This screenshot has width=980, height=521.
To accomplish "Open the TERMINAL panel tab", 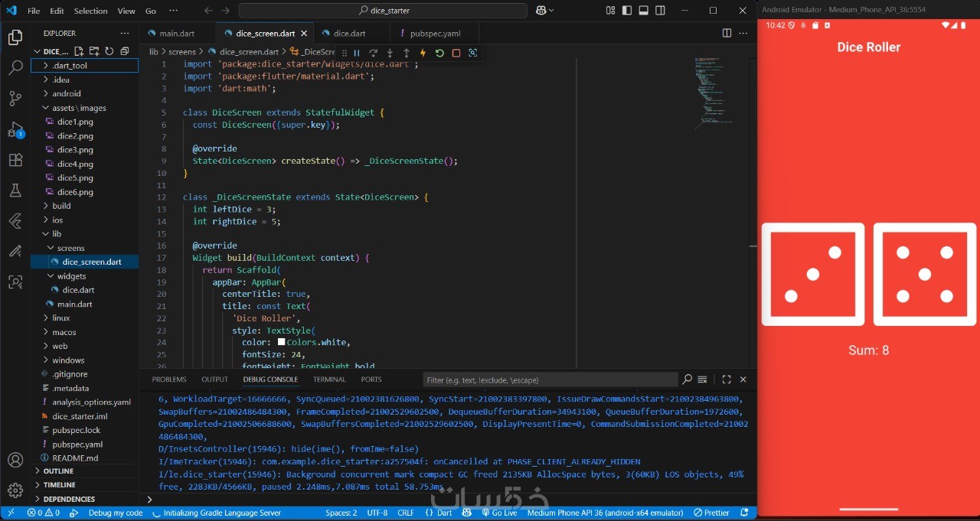I will click(329, 379).
